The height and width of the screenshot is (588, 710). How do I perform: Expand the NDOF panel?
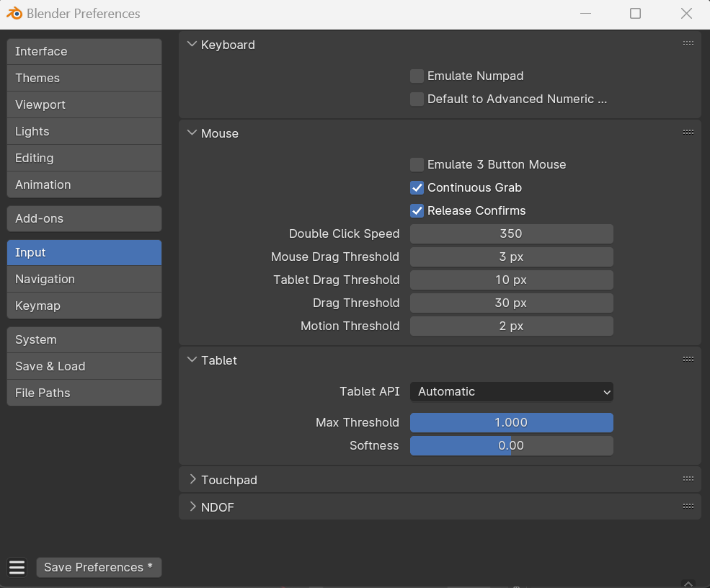(x=192, y=507)
